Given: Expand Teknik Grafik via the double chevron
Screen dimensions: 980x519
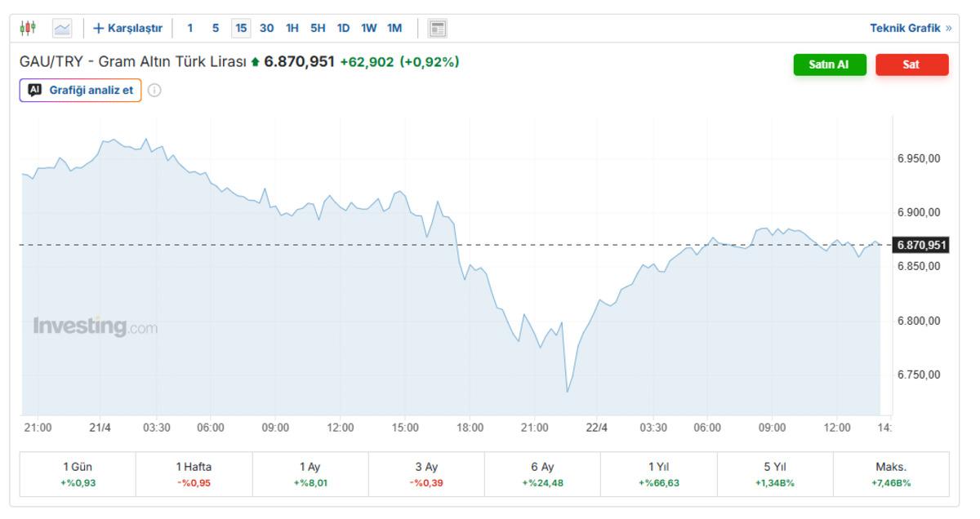Looking at the screenshot, I should tap(948, 29).
